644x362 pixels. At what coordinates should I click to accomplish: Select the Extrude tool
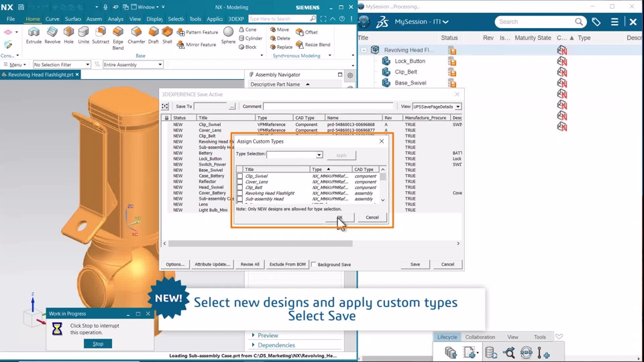(x=34, y=36)
